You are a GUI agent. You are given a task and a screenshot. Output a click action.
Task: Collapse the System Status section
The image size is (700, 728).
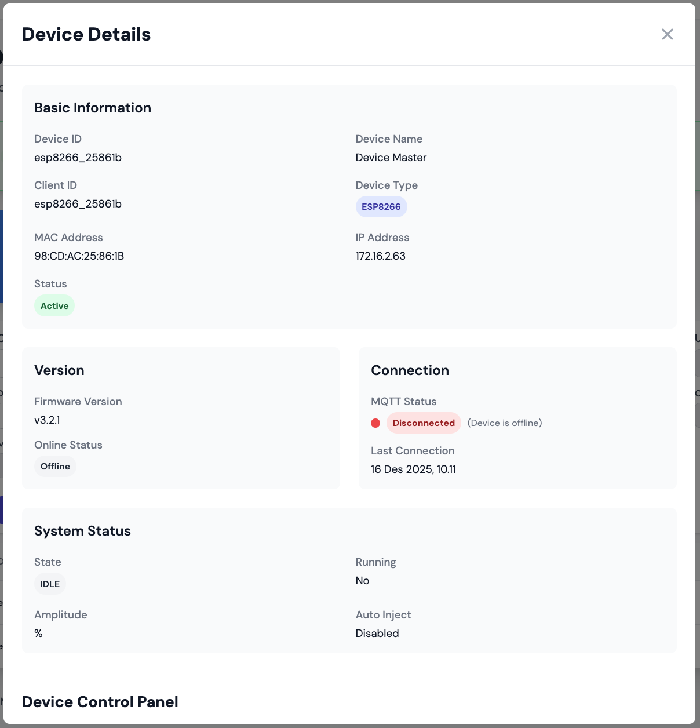(x=82, y=530)
